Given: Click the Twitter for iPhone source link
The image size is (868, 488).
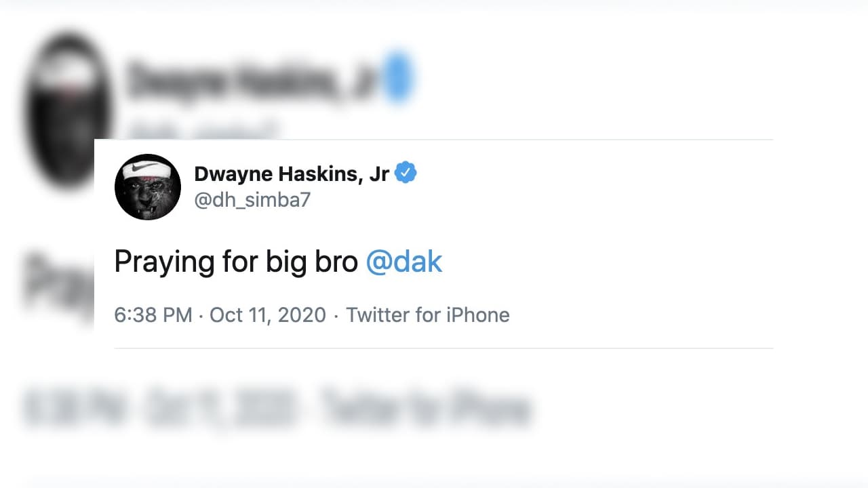Looking at the screenshot, I should [x=427, y=314].
